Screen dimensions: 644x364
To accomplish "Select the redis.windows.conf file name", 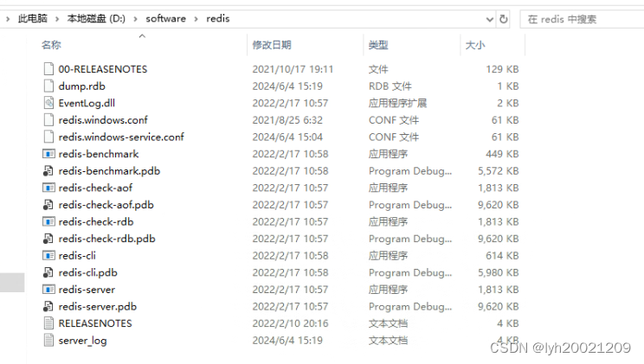I will tap(103, 120).
